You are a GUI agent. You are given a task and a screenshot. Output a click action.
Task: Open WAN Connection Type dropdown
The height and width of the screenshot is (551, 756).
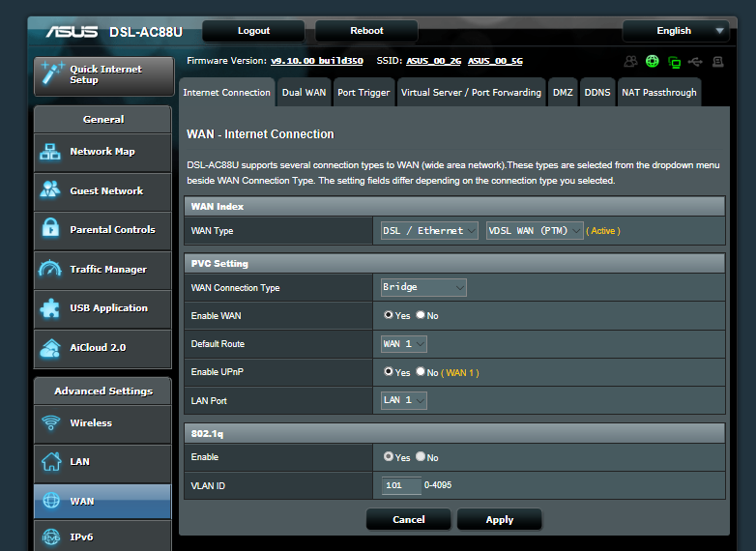click(424, 287)
